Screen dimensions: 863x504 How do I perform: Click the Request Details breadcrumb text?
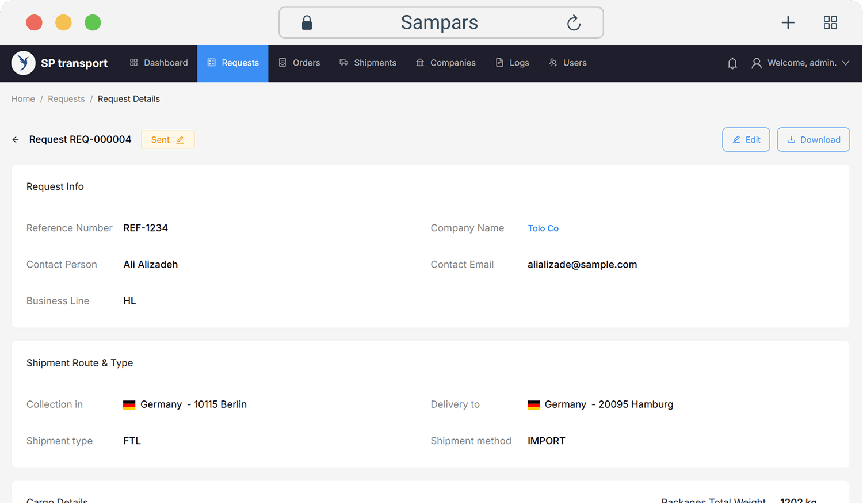(129, 99)
